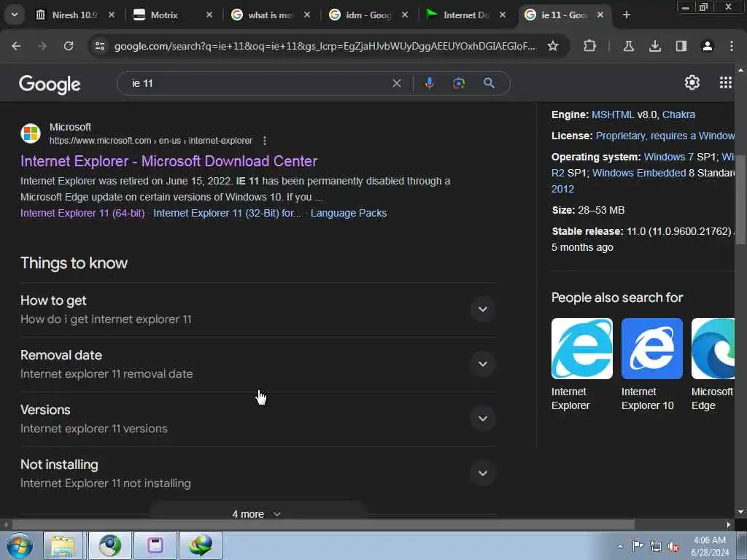Open the tab search dropdown arrow
The width and height of the screenshot is (747, 560).
click(15, 15)
